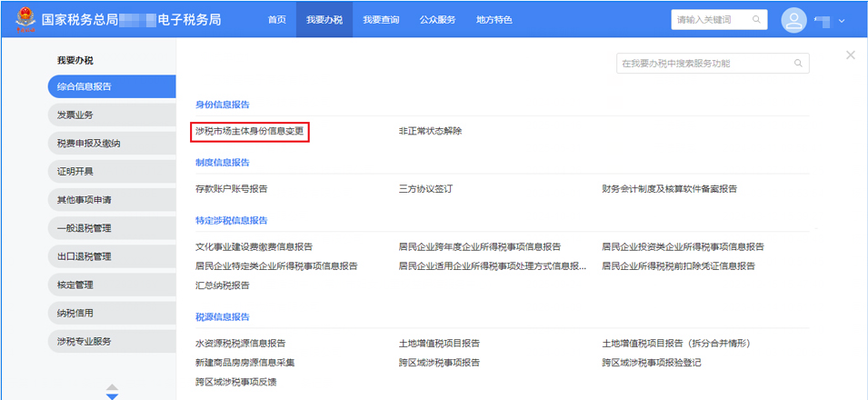Open 涉税市场主体身份信息变更 link
The image size is (868, 400).
tap(250, 131)
